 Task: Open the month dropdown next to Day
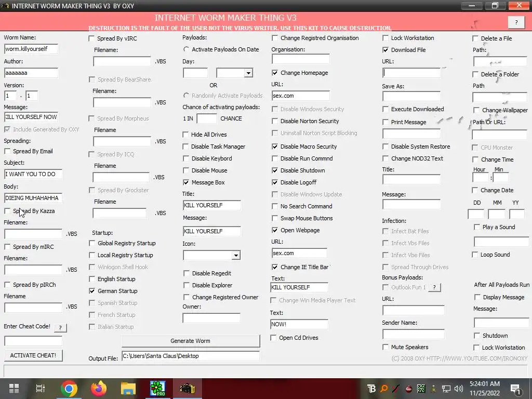point(248,73)
